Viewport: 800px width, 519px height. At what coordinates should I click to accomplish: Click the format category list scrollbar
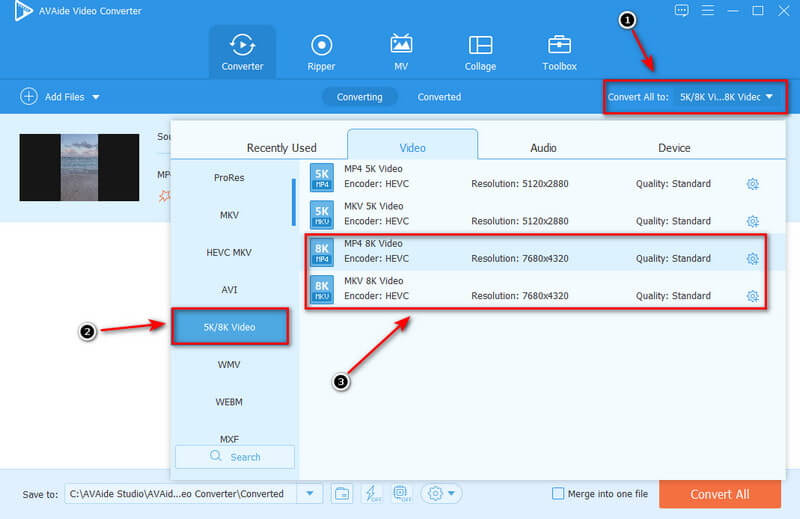[x=293, y=202]
